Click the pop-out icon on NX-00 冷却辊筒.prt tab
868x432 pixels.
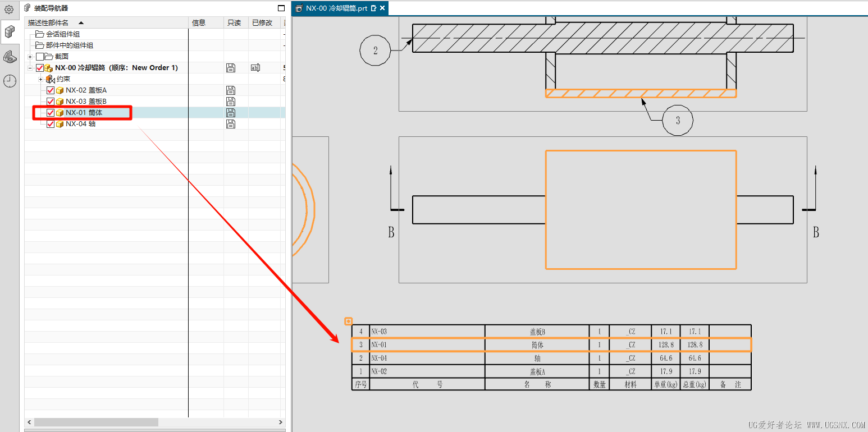coord(373,8)
